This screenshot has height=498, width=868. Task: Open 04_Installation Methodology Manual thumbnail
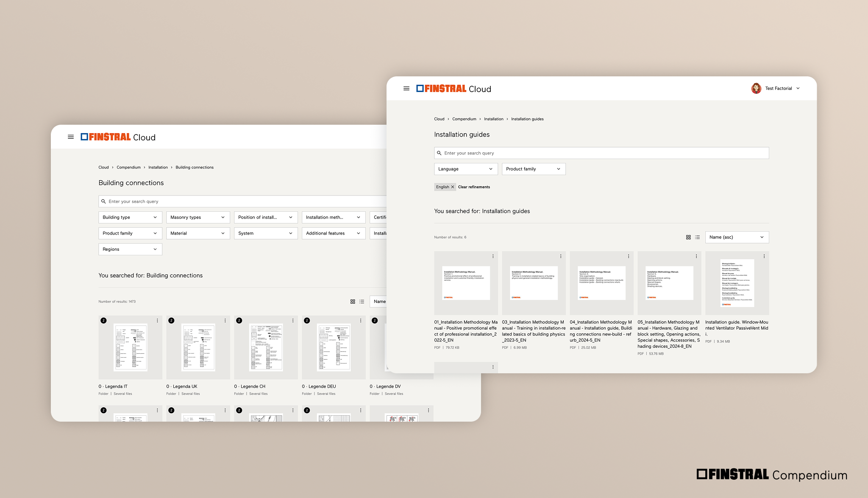[601, 283]
